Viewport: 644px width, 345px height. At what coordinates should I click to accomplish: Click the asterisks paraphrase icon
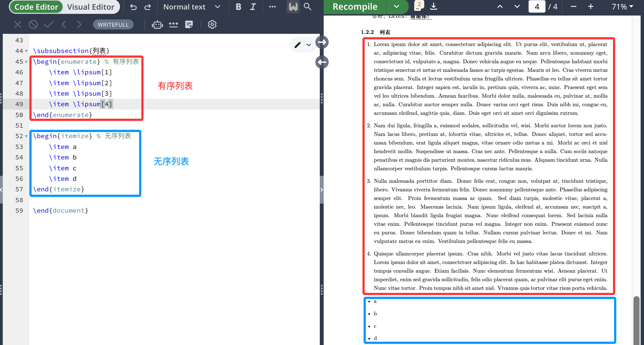(173, 24)
